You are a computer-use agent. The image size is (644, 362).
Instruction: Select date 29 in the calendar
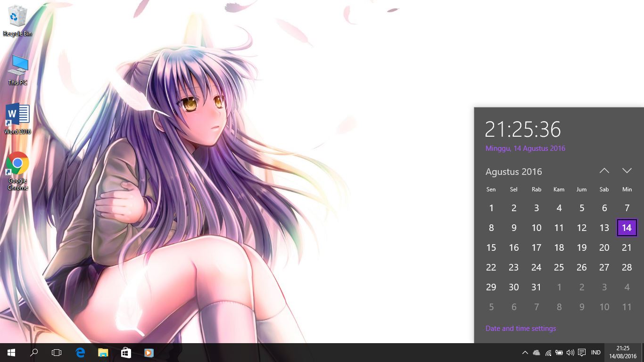(x=491, y=287)
